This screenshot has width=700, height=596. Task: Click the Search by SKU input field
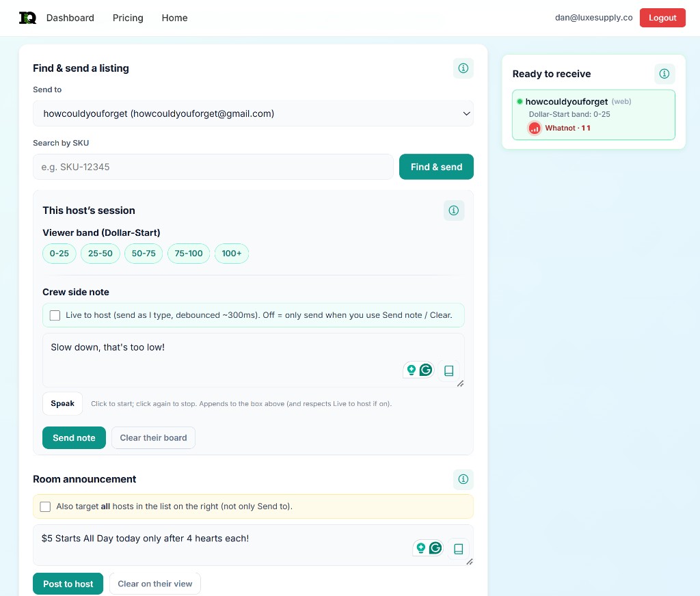coord(213,167)
